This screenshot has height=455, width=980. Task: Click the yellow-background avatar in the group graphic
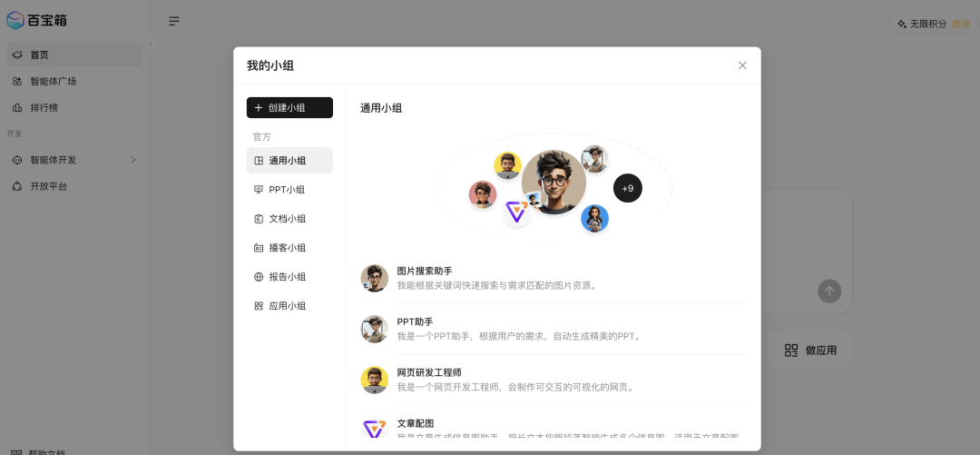click(507, 165)
